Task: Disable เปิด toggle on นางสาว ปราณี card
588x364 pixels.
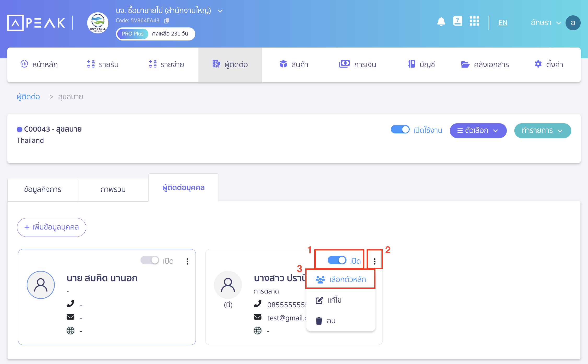Action: (x=337, y=260)
